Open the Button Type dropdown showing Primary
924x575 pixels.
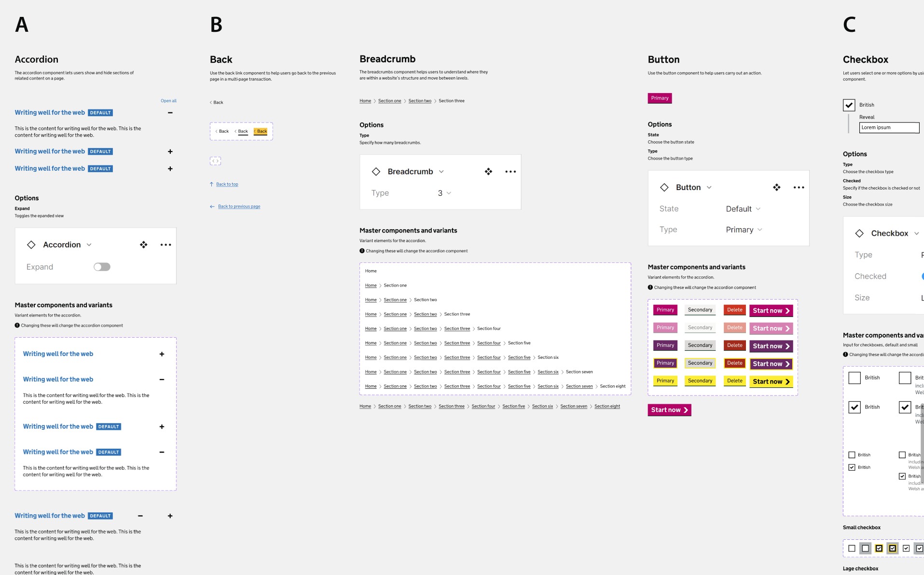744,230
